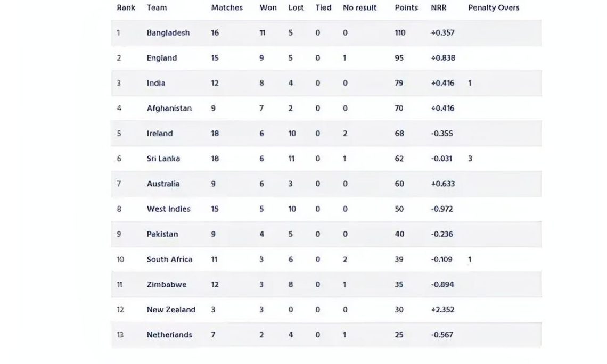Click the Netherlands team name
The height and width of the screenshot is (364, 607).
(170, 335)
